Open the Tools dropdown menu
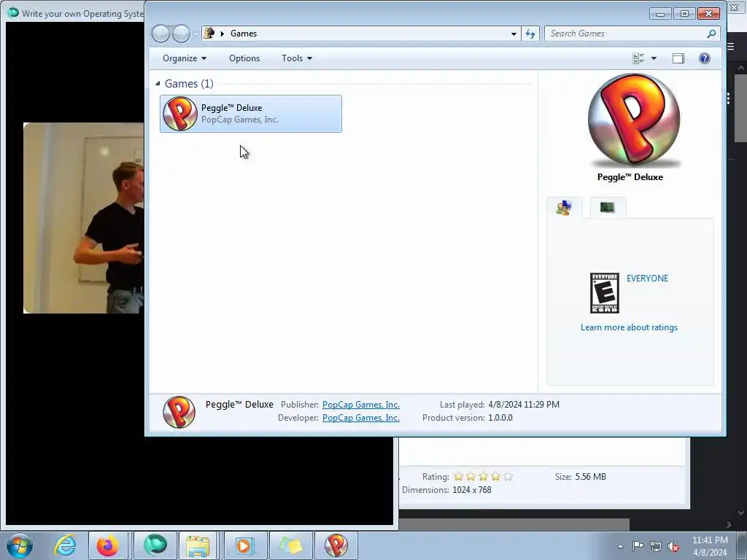Screen dimensions: 747x560 click(x=297, y=58)
